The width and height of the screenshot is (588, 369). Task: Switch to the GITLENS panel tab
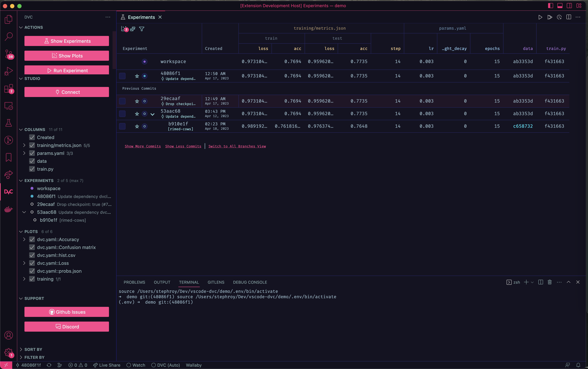[x=216, y=282]
